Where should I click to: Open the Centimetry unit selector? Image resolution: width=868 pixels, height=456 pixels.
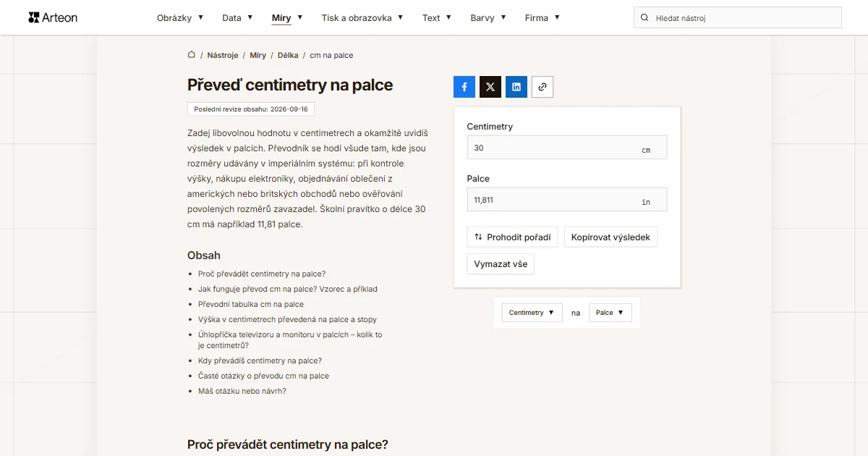tap(532, 313)
